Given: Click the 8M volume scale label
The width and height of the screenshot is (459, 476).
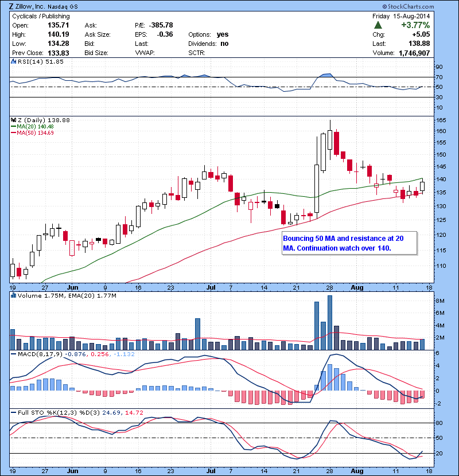Looking at the screenshot, I should click(x=440, y=301).
